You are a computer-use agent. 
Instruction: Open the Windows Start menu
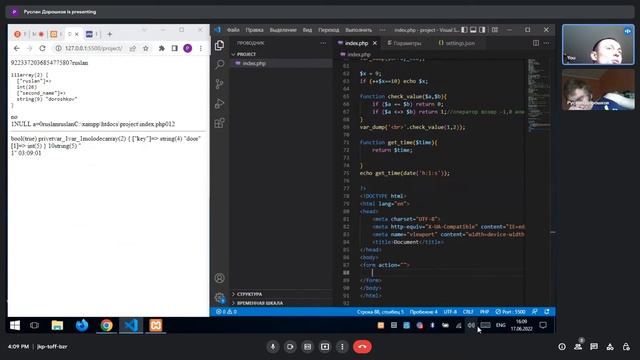(15, 325)
